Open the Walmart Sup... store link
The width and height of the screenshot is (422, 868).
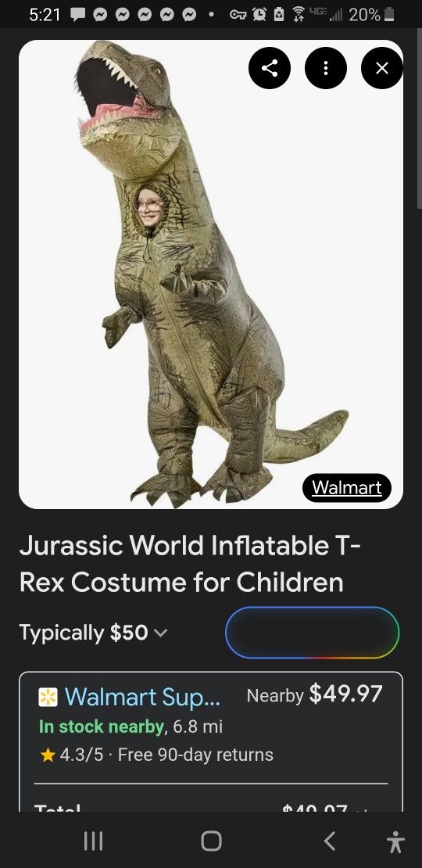click(x=142, y=697)
